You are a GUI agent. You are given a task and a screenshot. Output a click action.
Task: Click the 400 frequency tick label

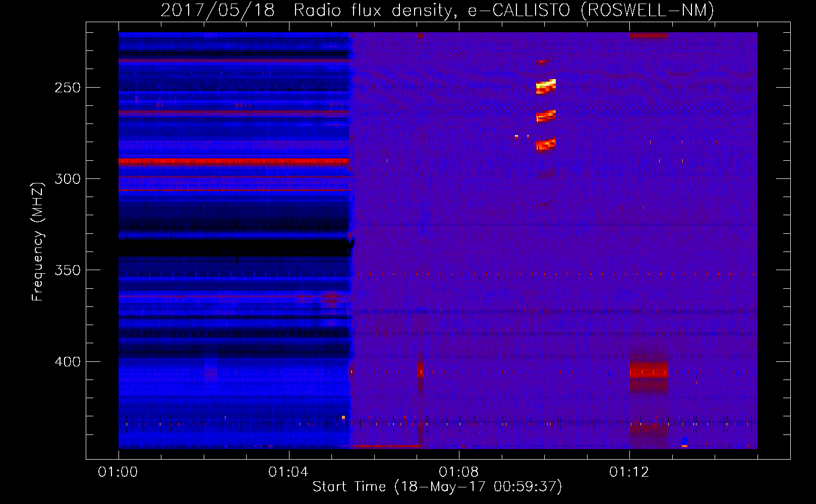(x=68, y=362)
